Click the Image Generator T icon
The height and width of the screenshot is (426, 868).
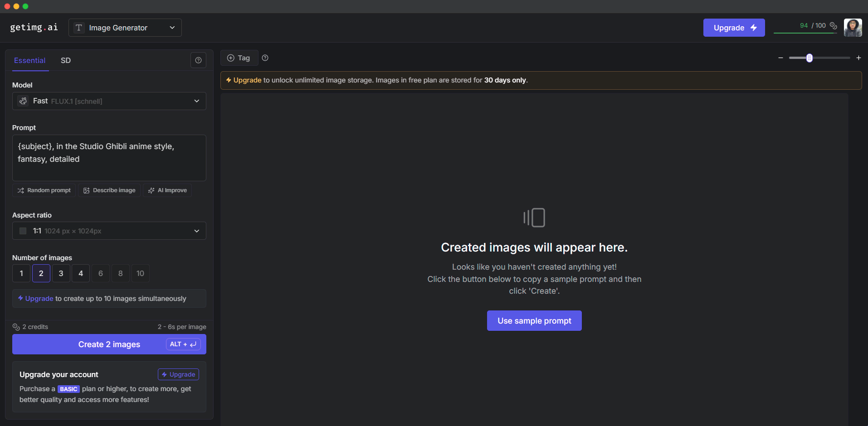pos(79,28)
